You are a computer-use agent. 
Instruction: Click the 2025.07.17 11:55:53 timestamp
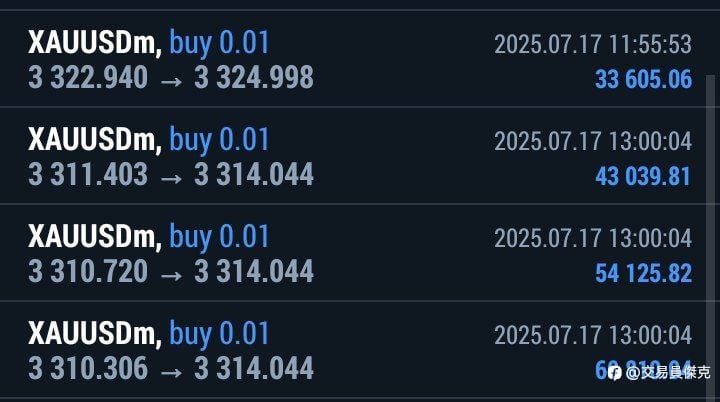(593, 45)
